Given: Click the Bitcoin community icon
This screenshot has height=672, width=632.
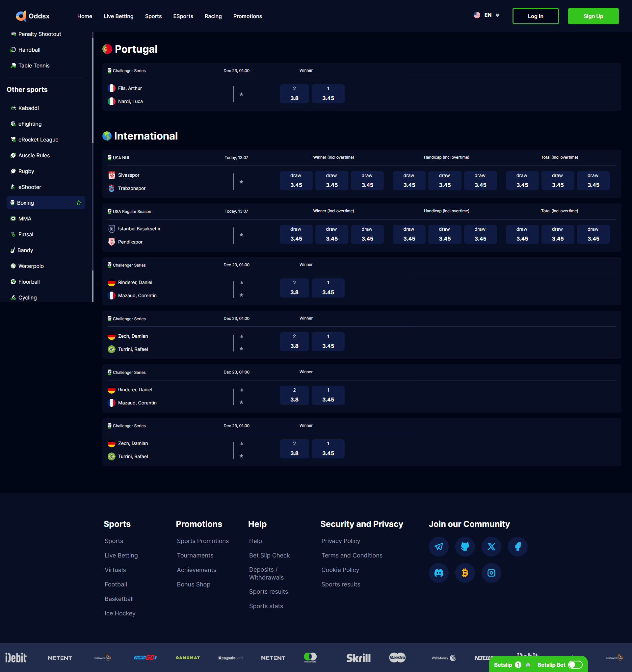Looking at the screenshot, I should click(464, 573).
